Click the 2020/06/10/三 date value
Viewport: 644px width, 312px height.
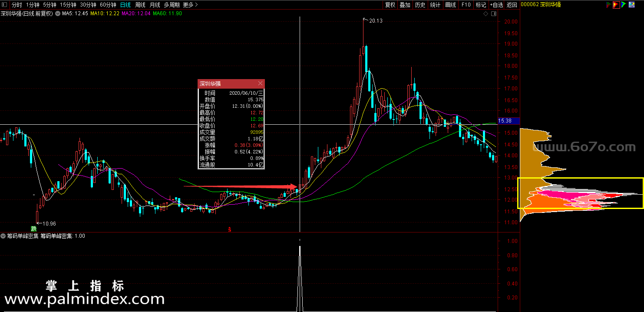(246, 93)
